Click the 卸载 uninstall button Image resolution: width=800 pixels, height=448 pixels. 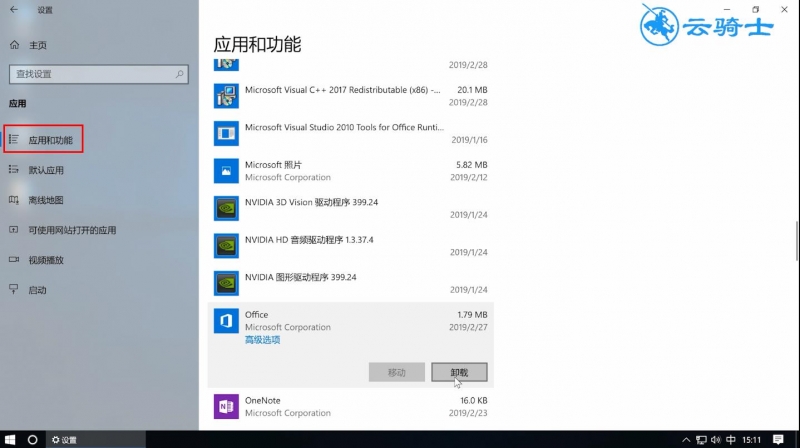[x=459, y=372]
